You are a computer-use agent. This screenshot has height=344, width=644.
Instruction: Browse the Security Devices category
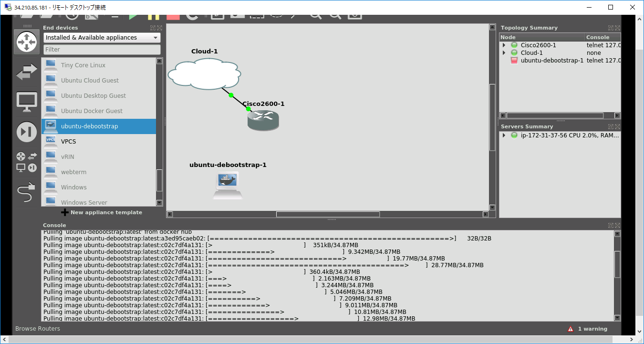tap(27, 132)
